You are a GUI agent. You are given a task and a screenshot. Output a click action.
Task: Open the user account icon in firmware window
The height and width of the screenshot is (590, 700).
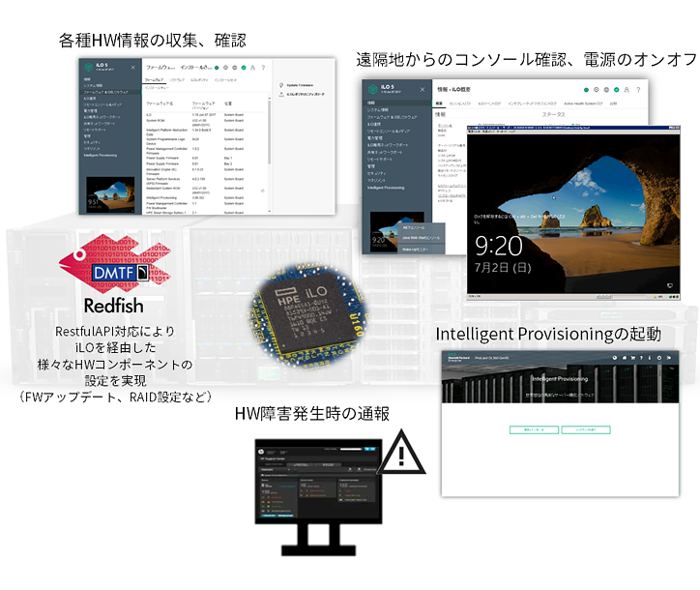252,68
